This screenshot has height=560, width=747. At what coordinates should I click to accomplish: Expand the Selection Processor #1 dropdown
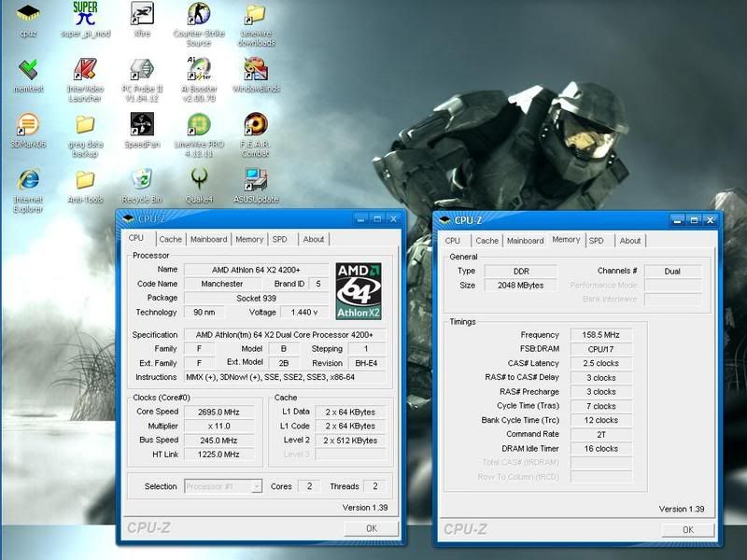coord(257,486)
